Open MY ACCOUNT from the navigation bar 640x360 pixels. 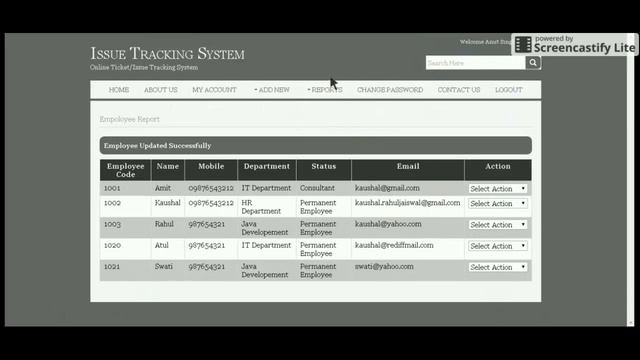pyautogui.click(x=214, y=90)
